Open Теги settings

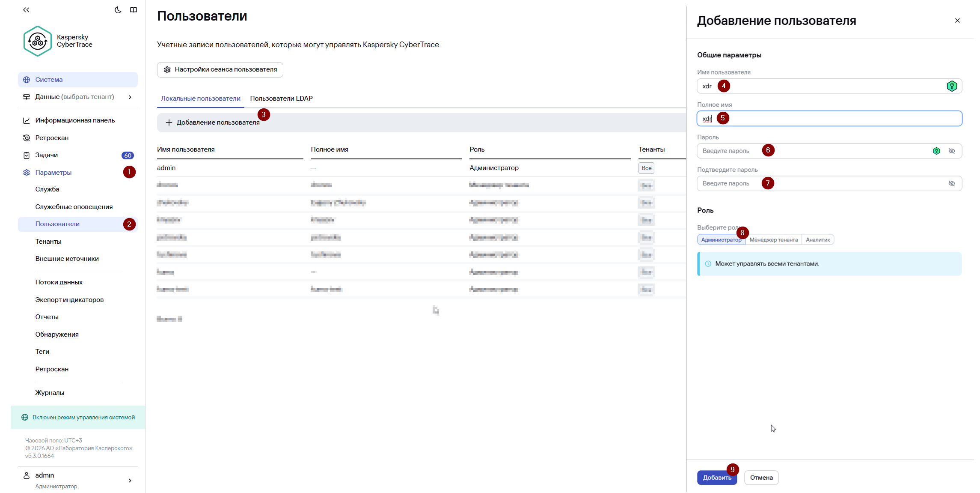click(42, 352)
